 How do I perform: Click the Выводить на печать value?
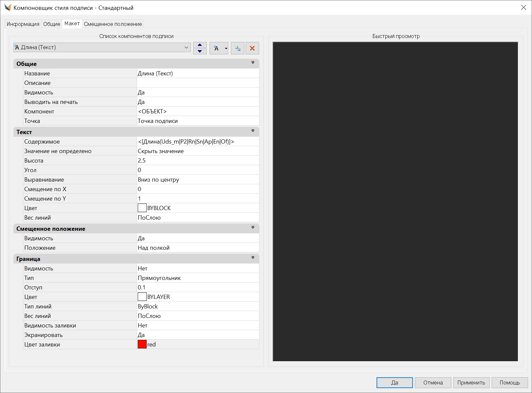point(198,102)
